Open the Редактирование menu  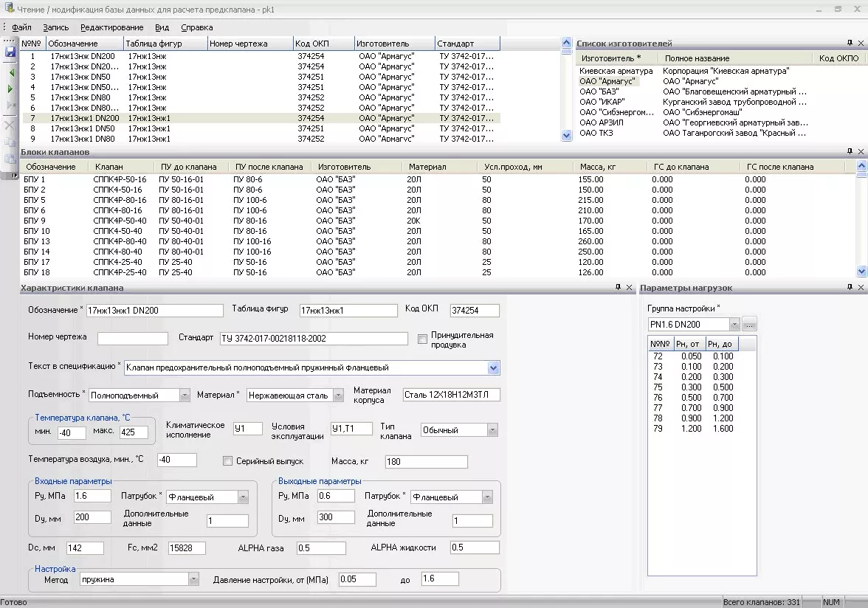click(x=112, y=27)
